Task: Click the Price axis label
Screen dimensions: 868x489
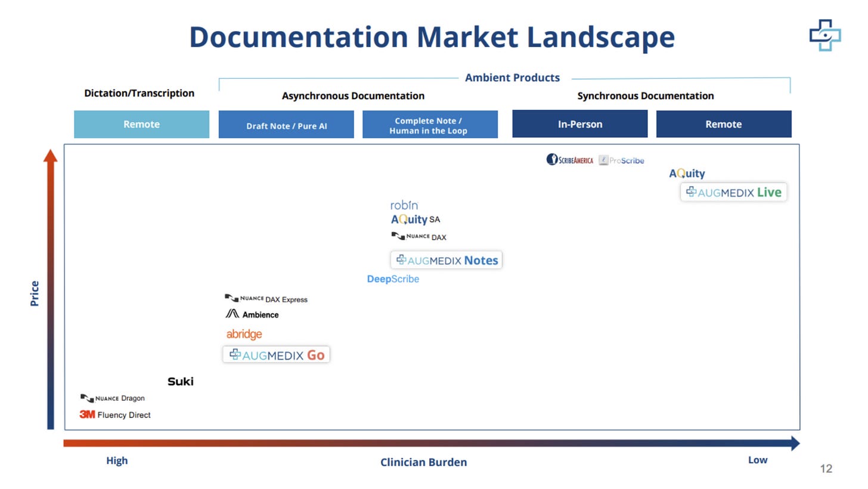Action: [35, 293]
